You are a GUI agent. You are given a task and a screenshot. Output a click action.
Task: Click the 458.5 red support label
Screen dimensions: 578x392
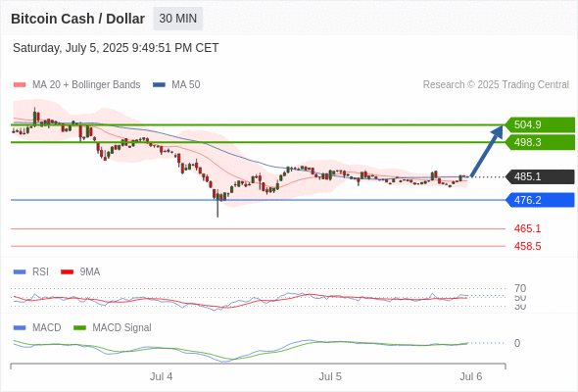(527, 246)
